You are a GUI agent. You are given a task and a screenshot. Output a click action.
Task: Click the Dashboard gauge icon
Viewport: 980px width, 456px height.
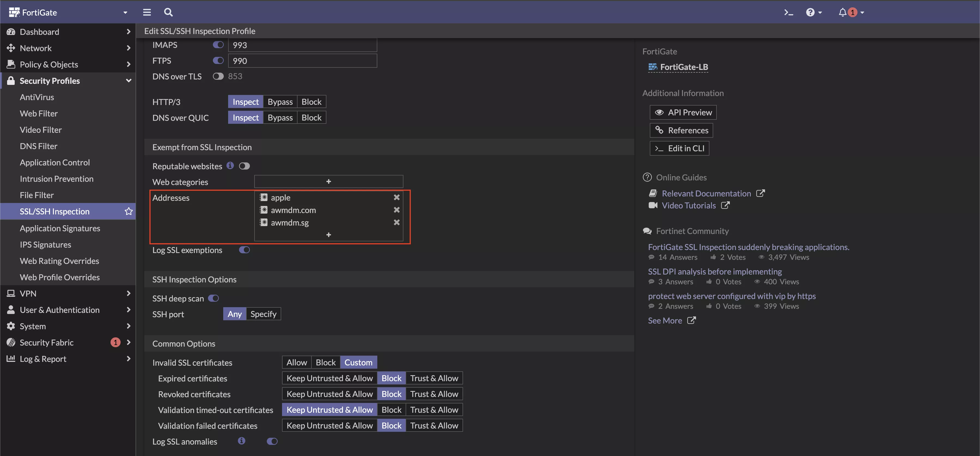pos(11,32)
